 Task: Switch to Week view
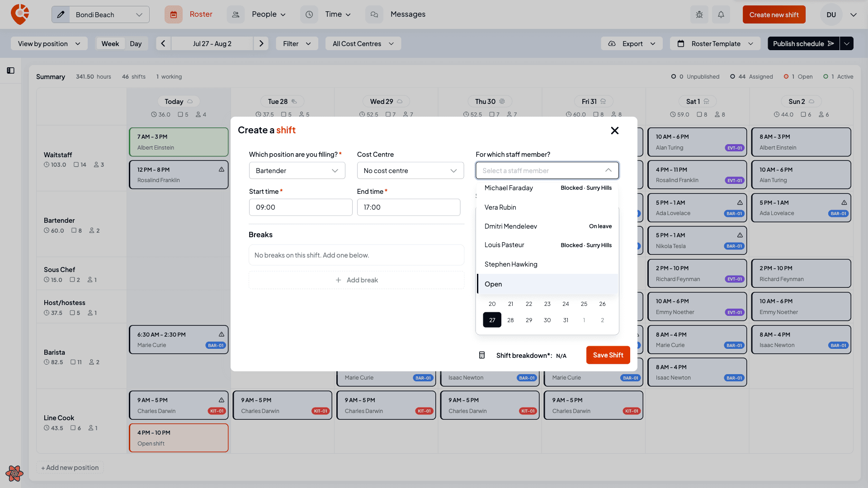pos(110,43)
